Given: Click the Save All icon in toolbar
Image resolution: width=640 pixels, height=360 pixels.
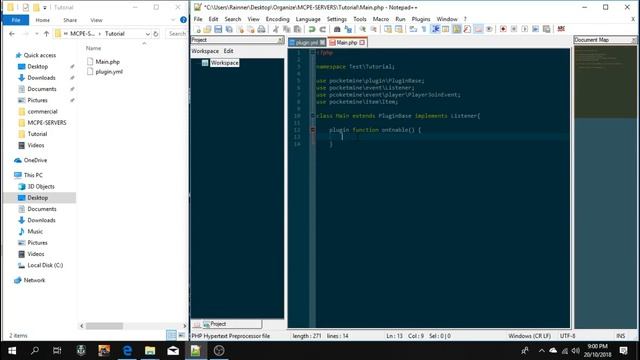Looking at the screenshot, I should [x=229, y=29].
